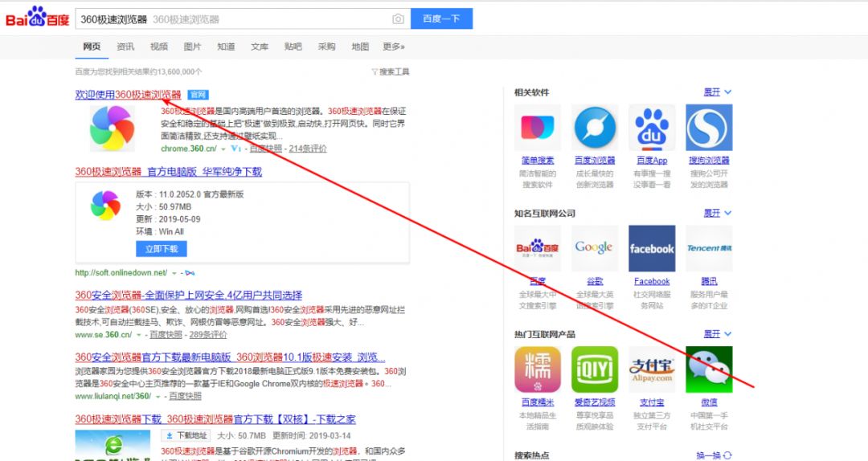Click the 214条评价 reviews link
The image size is (868, 461).
click(308, 149)
